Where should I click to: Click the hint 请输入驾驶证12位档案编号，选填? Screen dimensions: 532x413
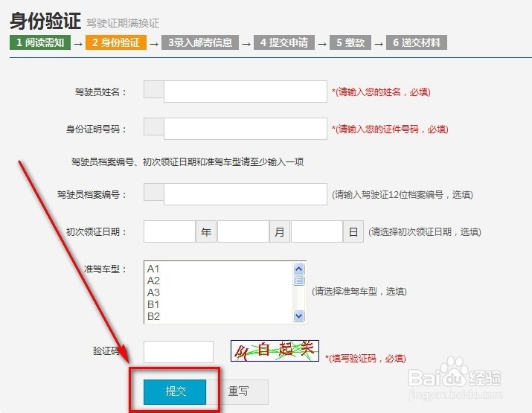pyautogui.click(x=403, y=195)
